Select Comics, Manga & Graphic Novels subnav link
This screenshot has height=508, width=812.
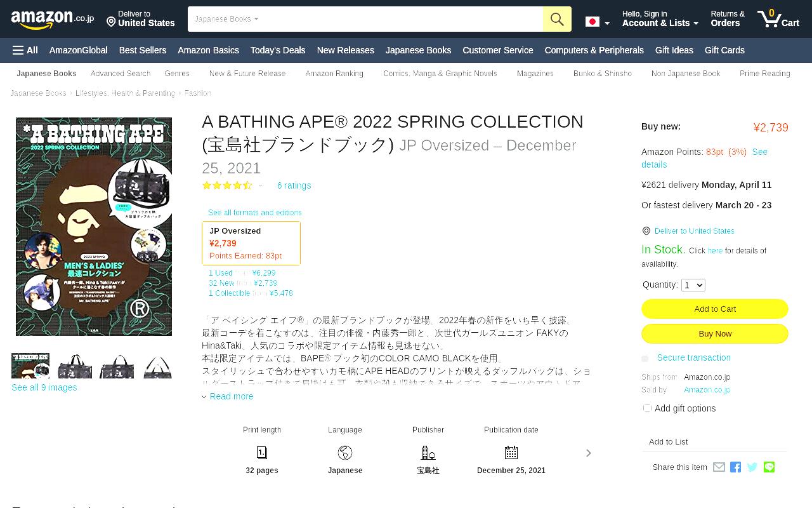click(440, 74)
